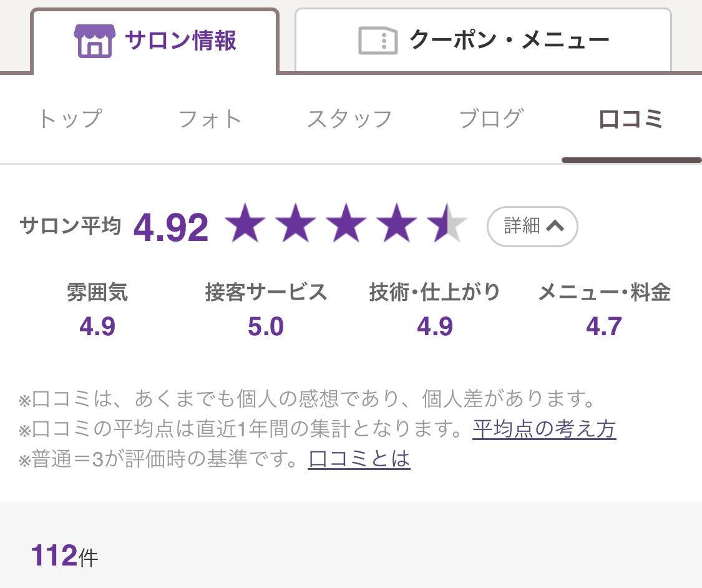This screenshot has width=702, height=588.
Task: Open the フォト sub-tab
Action: pos(210,119)
